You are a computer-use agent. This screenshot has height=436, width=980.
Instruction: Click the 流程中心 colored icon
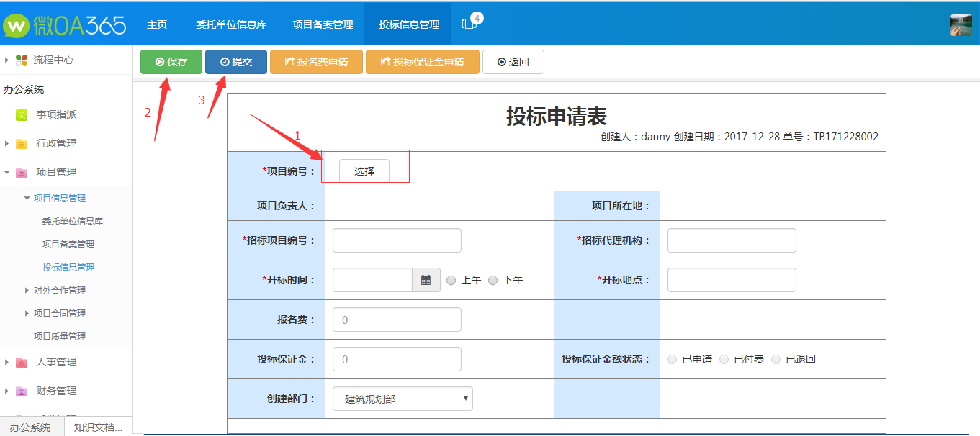22,60
